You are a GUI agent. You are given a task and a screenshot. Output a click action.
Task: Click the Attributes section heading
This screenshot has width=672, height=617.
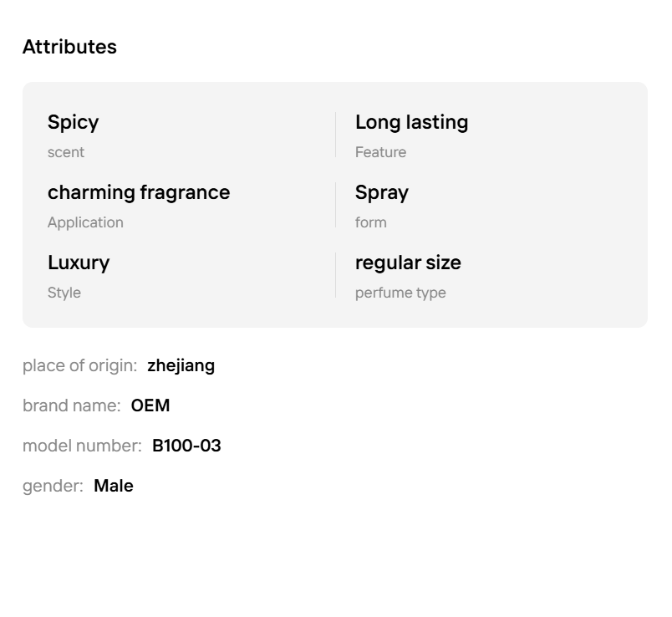click(x=69, y=48)
